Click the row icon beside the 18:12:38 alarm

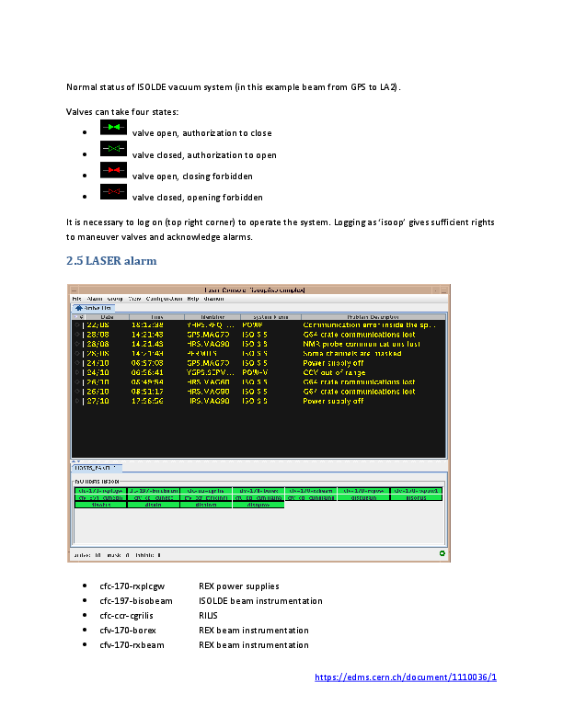click(77, 325)
